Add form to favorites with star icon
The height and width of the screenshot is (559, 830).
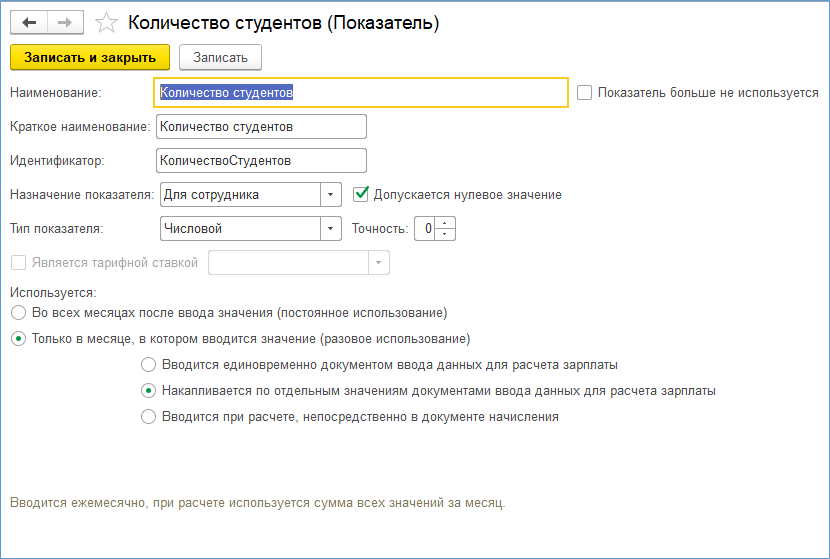tap(105, 22)
